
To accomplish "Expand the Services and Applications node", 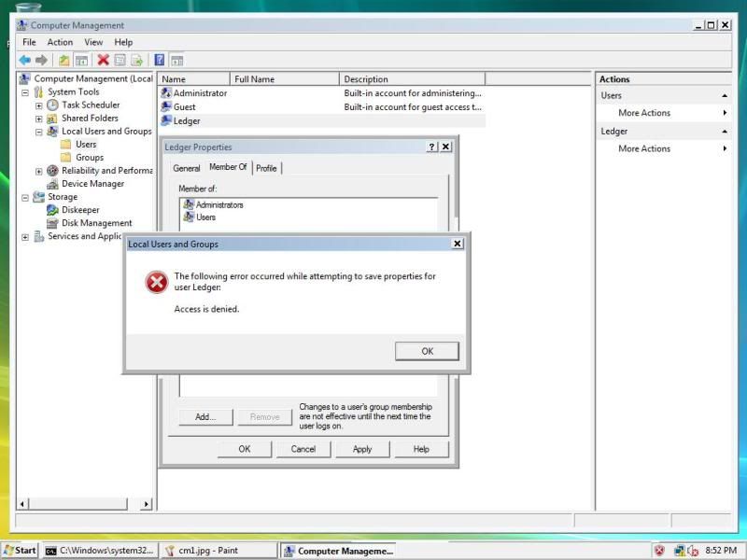I will point(25,237).
